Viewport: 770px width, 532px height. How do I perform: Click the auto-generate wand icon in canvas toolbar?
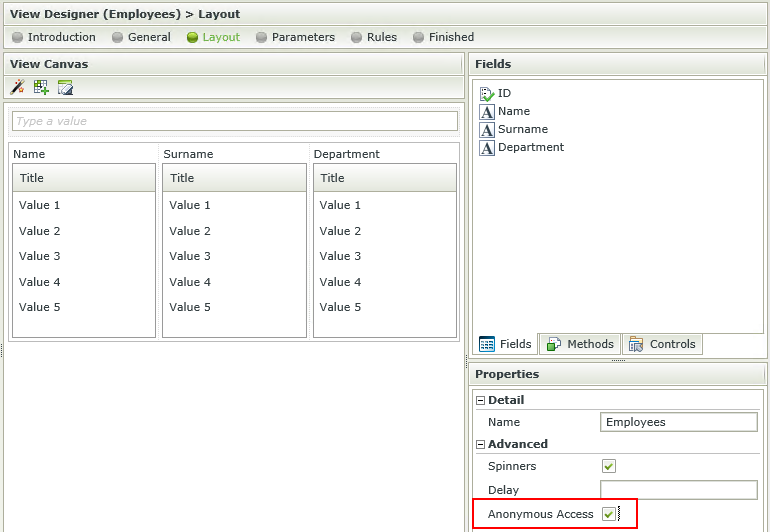click(x=17, y=87)
